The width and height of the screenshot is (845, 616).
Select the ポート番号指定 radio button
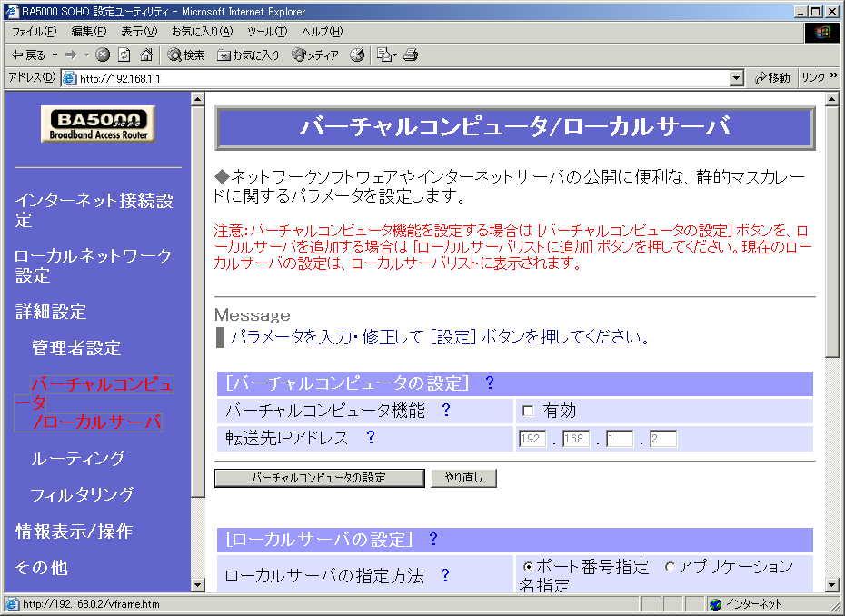[528, 567]
